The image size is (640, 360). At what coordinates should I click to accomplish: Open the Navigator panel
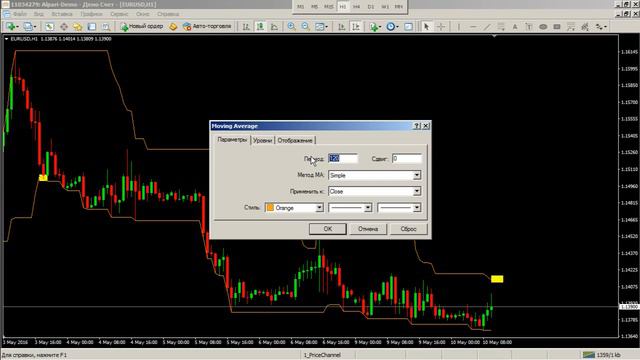pyautogui.click(x=78, y=27)
